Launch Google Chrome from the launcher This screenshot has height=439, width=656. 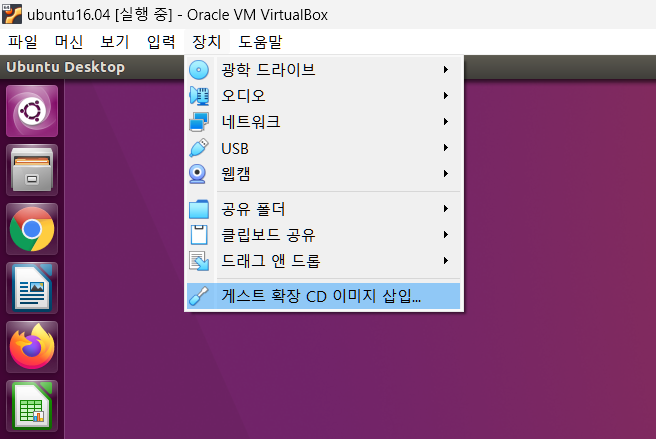tap(32, 229)
